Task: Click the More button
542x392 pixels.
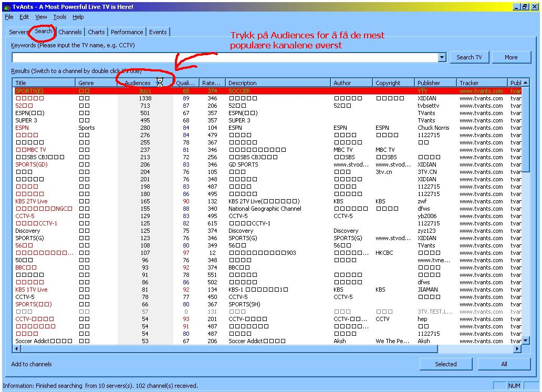Action: [x=511, y=57]
